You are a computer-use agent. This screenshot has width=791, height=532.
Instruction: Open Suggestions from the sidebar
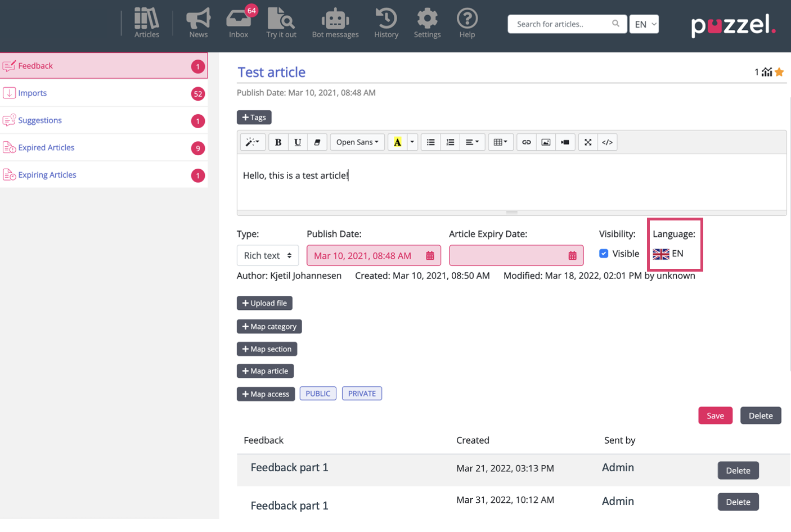(x=40, y=120)
